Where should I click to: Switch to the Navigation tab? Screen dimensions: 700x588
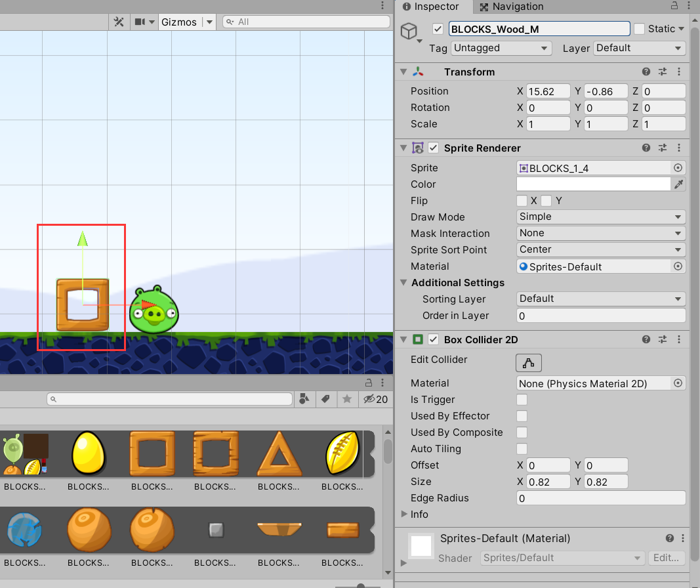pos(512,7)
